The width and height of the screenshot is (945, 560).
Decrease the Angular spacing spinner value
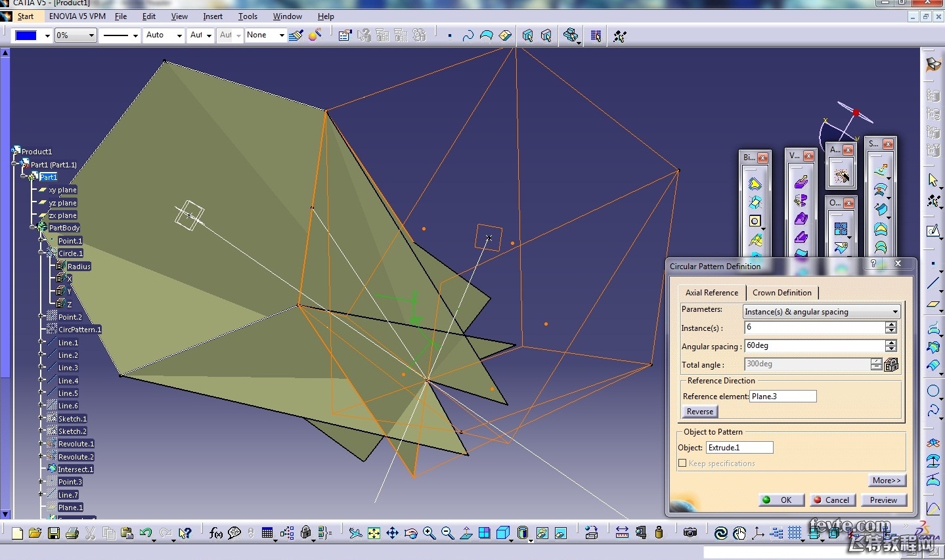coord(891,349)
